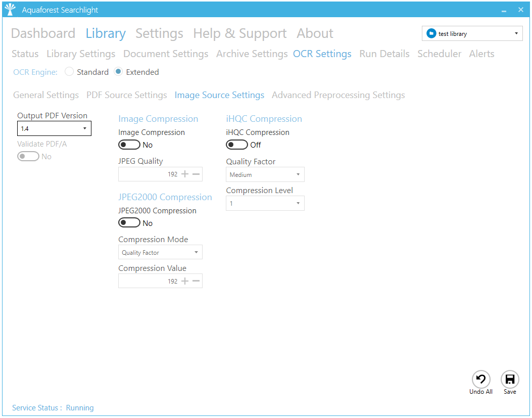The height and width of the screenshot is (418, 532).
Task: Increase JPEG Quality with plus icon
Action: 185,174
